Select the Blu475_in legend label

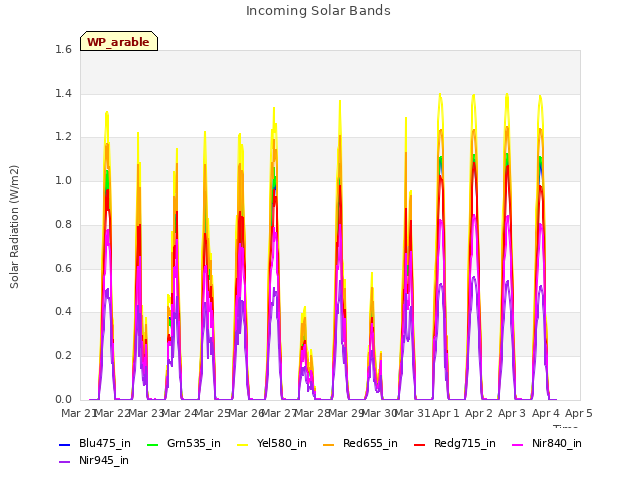(105, 443)
